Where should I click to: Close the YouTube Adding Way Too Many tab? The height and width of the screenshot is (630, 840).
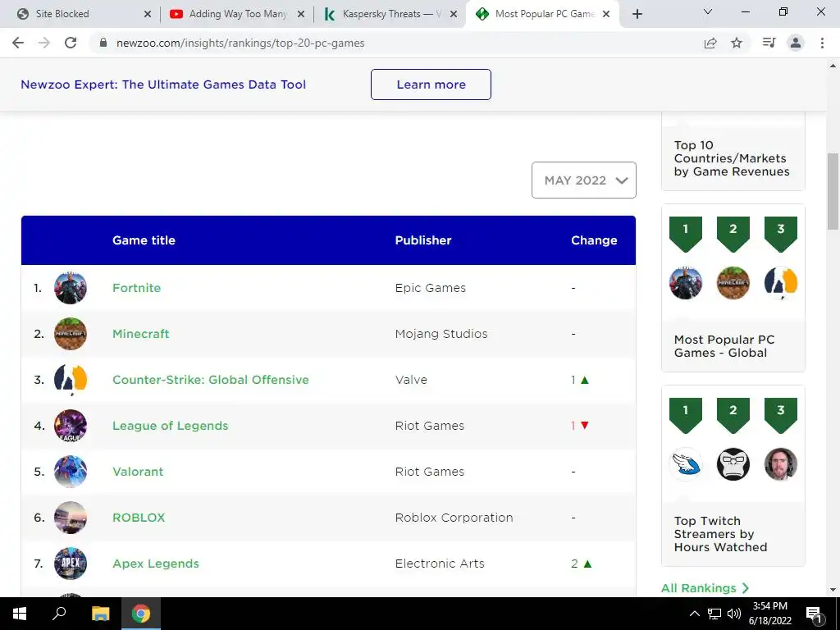tap(301, 14)
